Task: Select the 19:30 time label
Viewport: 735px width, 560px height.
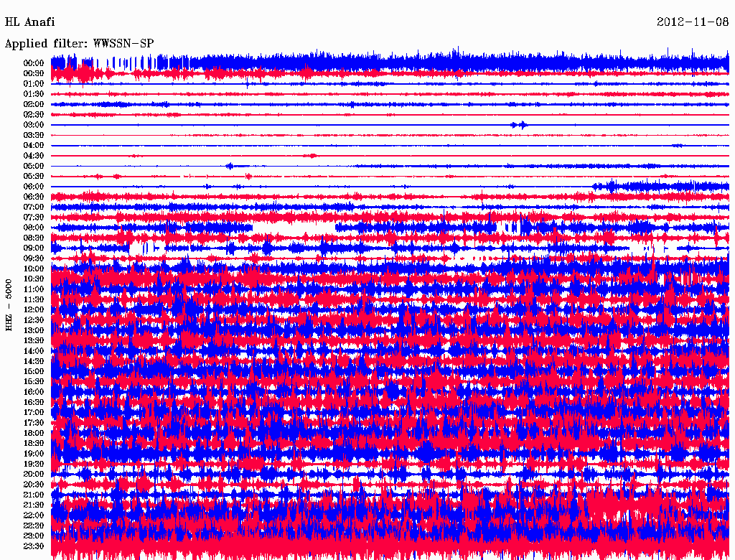Action: [x=33, y=465]
